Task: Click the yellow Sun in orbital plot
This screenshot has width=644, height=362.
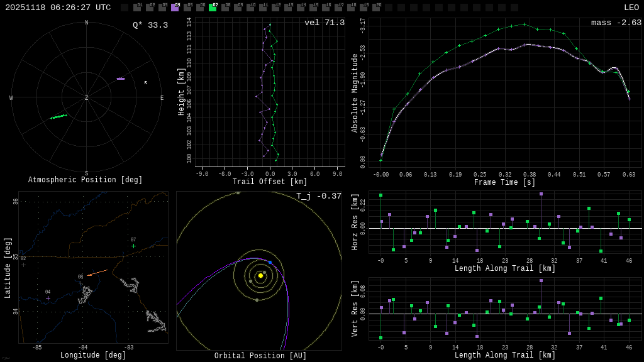Action: (260, 275)
